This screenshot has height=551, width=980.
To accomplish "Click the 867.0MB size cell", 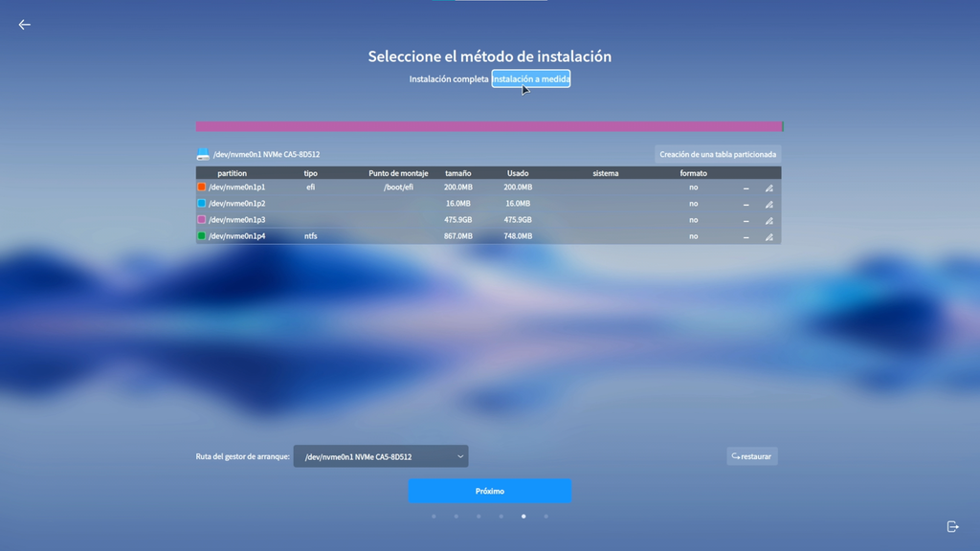I will tap(458, 236).
